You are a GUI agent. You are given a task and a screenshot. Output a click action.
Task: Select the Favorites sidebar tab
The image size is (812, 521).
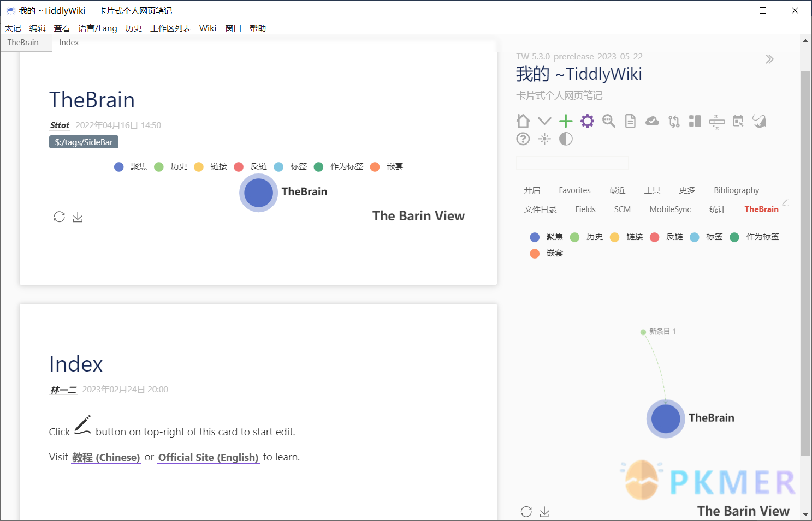coord(574,190)
